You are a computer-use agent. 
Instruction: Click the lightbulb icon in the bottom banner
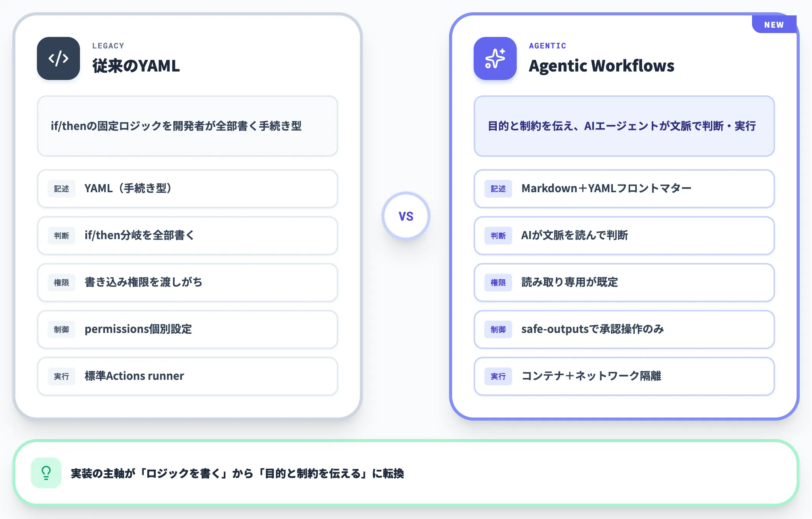pyautogui.click(x=46, y=473)
